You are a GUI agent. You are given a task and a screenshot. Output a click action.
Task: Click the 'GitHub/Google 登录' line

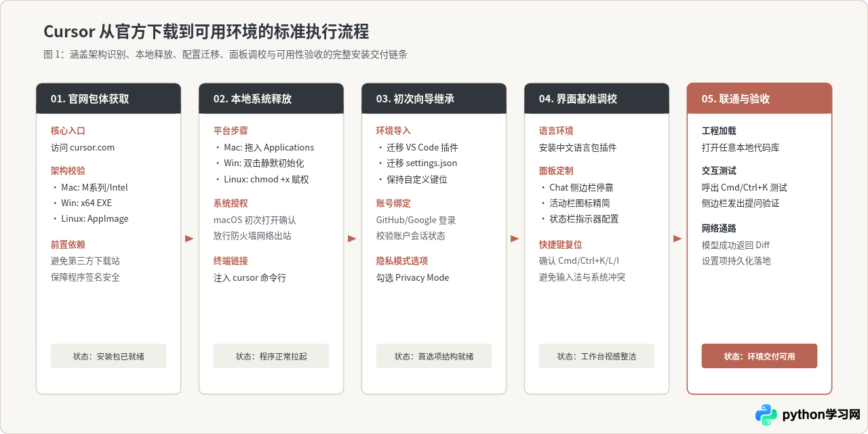pos(416,220)
